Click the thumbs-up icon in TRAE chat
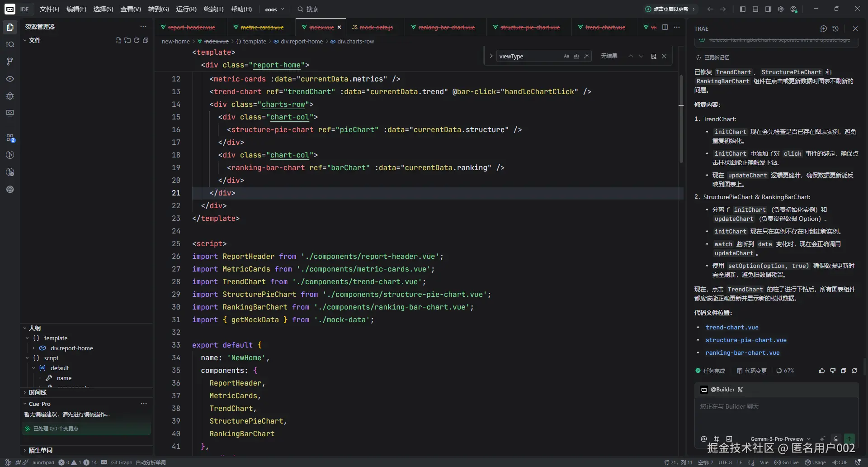This screenshot has height=467, width=868. pyautogui.click(x=822, y=371)
